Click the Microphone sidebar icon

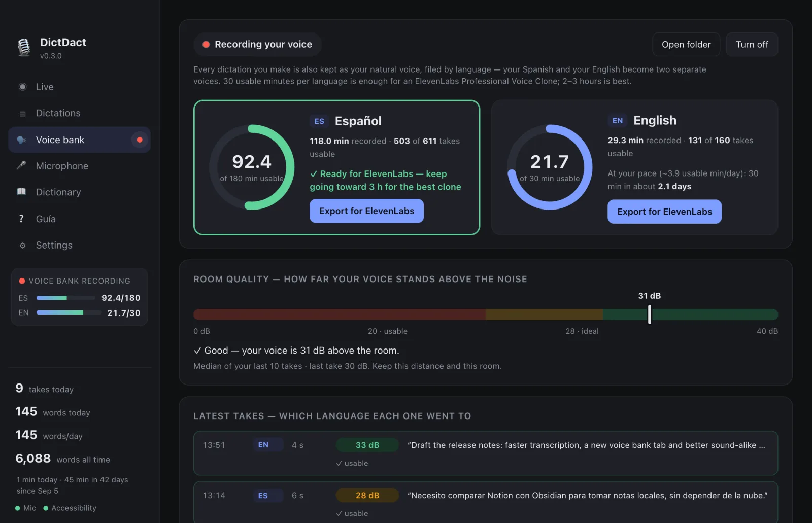21,165
